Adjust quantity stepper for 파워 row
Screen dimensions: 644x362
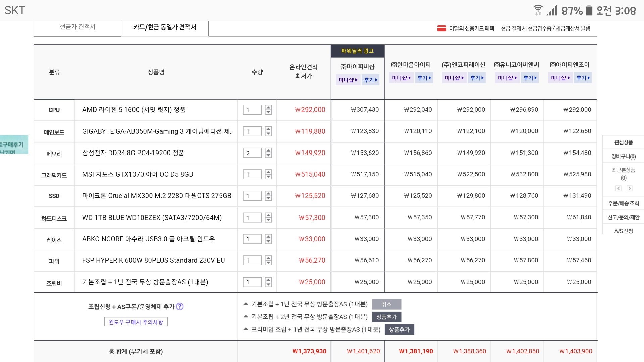tap(268, 260)
